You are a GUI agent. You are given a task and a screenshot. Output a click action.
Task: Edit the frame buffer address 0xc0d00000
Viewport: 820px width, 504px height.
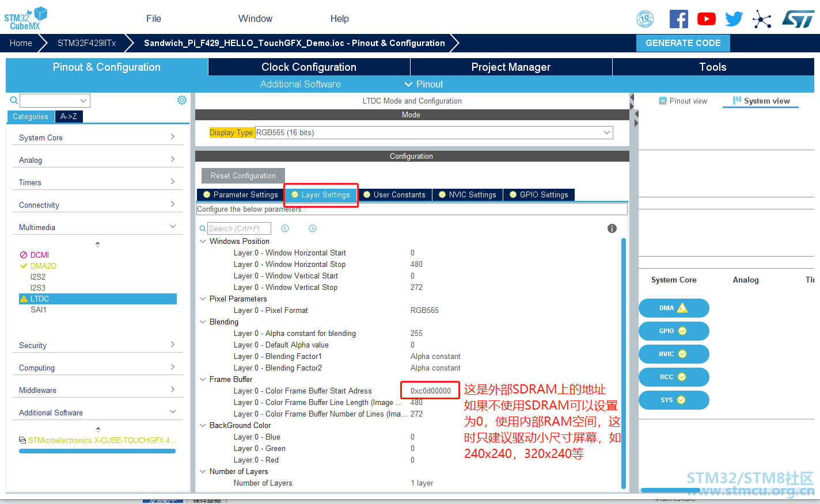pyautogui.click(x=431, y=391)
